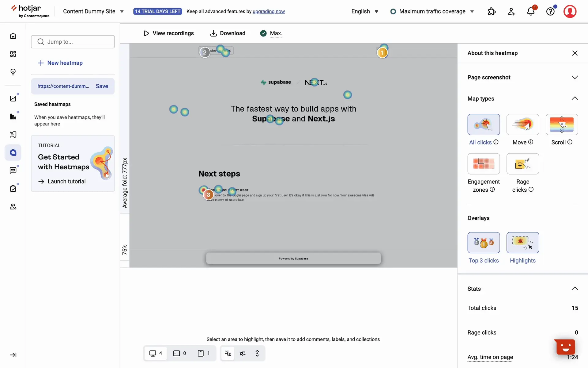Toggle Top 3 clicks overlay
Viewport: 588px width, 368px height.
pos(484,243)
